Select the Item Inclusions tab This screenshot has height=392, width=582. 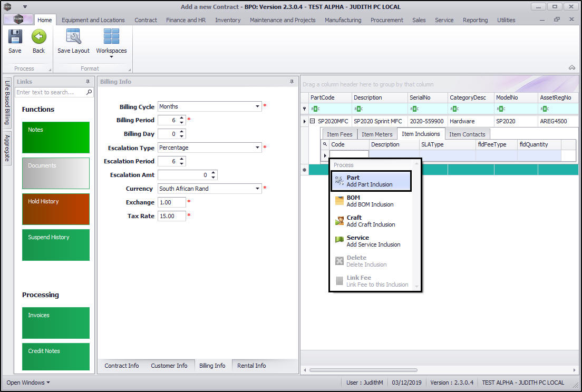(x=421, y=134)
